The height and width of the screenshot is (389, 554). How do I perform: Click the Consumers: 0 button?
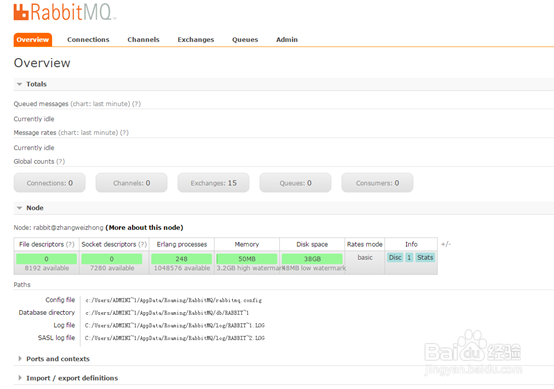(377, 183)
